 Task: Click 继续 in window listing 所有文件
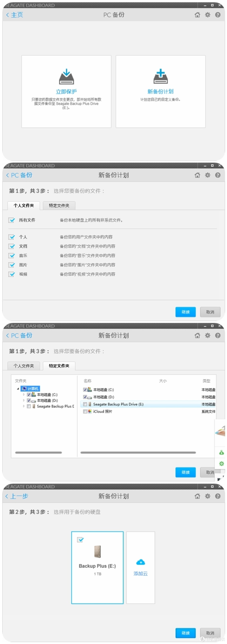pos(185,312)
